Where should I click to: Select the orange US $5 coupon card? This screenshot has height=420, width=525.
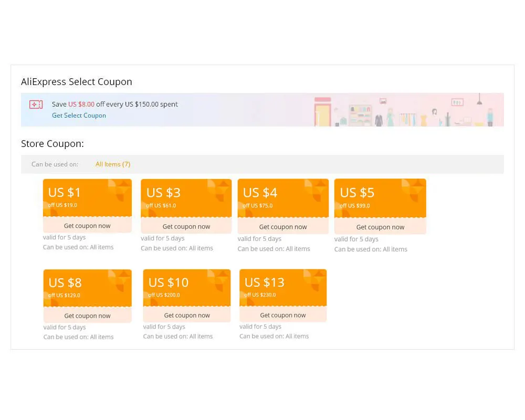coord(380,198)
